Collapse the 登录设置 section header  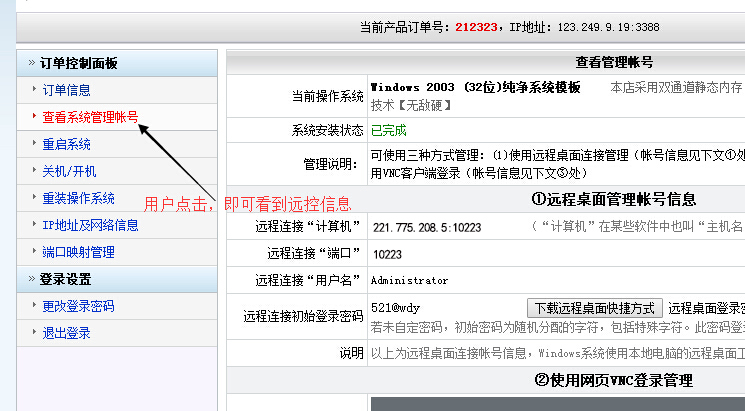[66, 279]
